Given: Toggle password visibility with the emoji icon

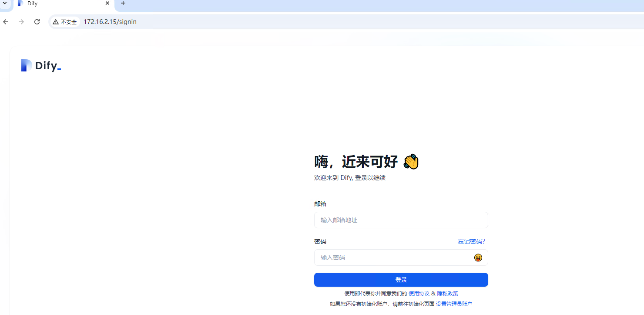Looking at the screenshot, I should coord(478,257).
